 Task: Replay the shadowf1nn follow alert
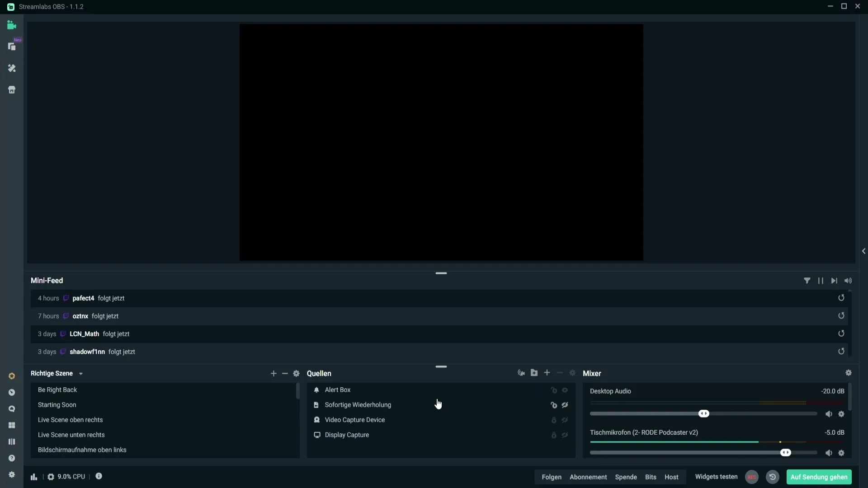coord(841,351)
